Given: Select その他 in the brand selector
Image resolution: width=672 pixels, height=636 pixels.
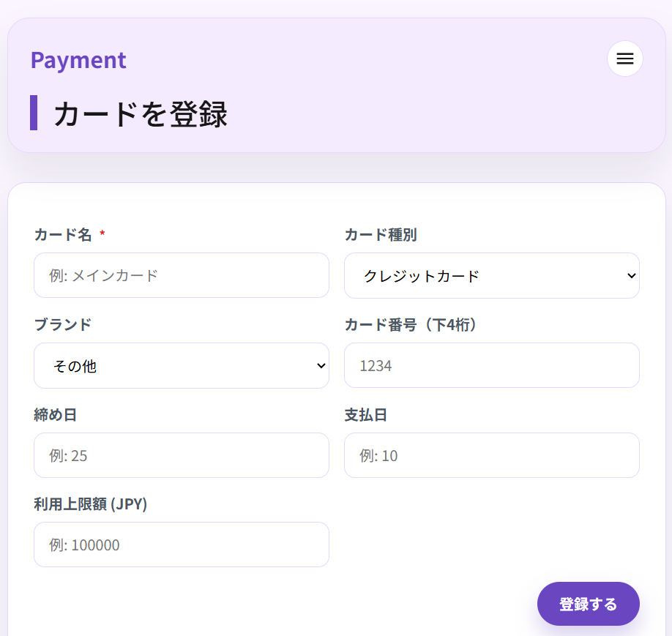Looking at the screenshot, I should pyautogui.click(x=181, y=365).
